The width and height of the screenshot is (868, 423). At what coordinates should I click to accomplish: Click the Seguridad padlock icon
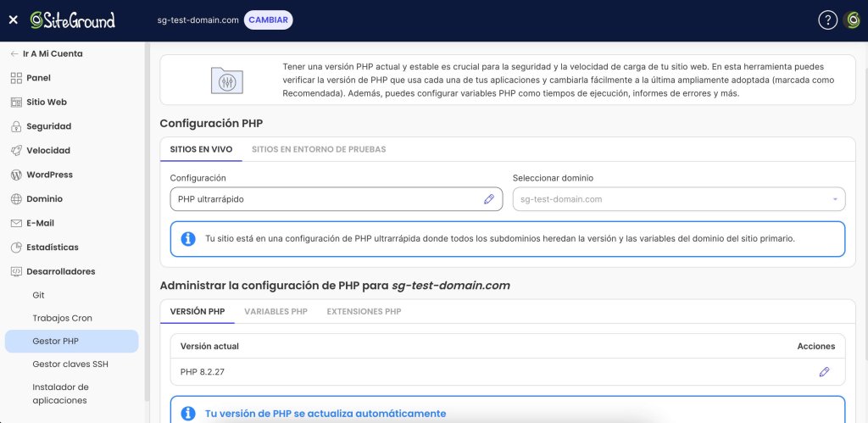click(x=16, y=126)
